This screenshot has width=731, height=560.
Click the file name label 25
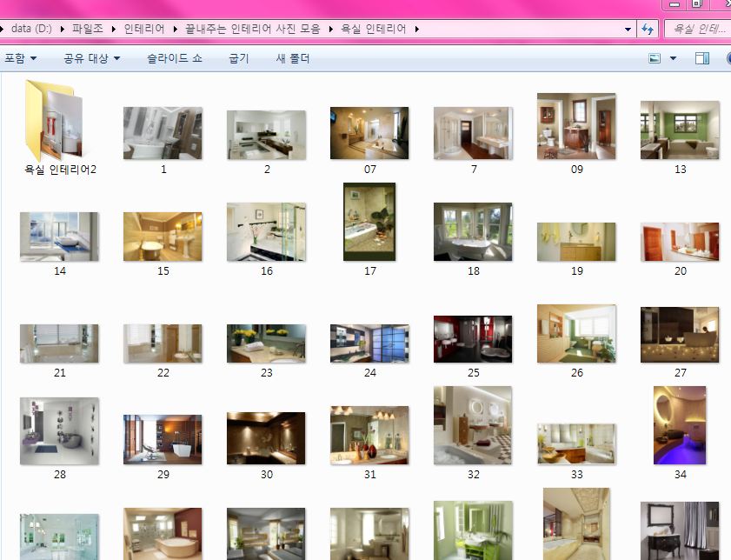tap(473, 372)
